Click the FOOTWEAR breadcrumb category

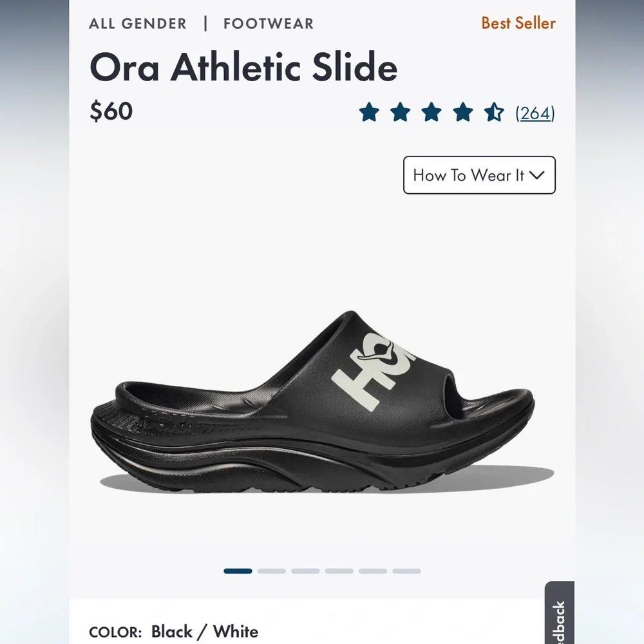pos(268,24)
